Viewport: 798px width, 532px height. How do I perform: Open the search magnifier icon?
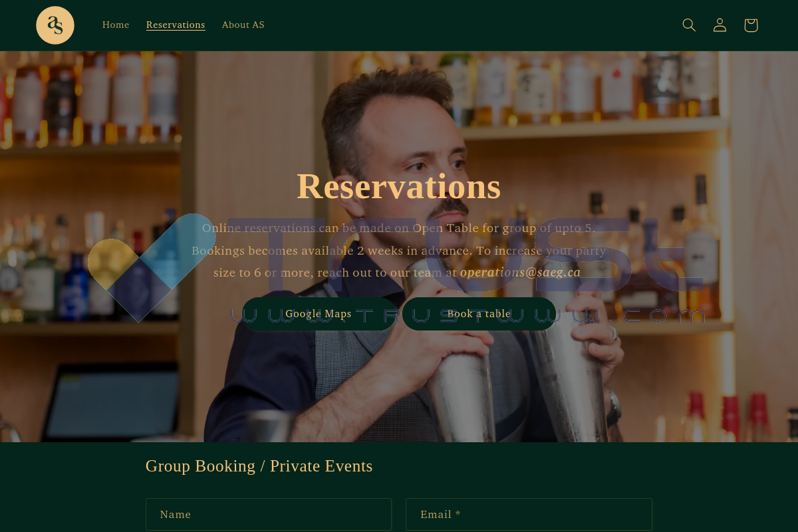click(x=689, y=25)
